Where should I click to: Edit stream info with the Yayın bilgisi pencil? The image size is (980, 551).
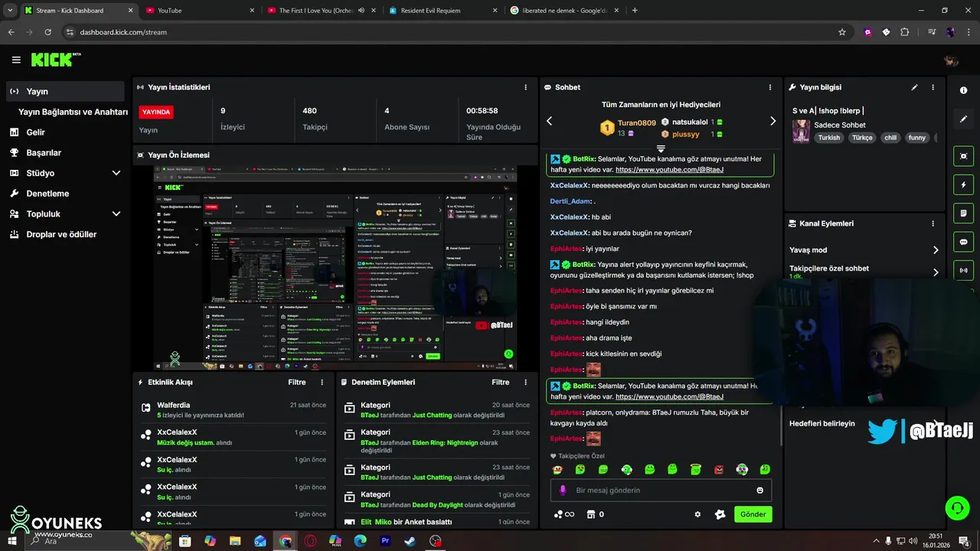tap(914, 87)
